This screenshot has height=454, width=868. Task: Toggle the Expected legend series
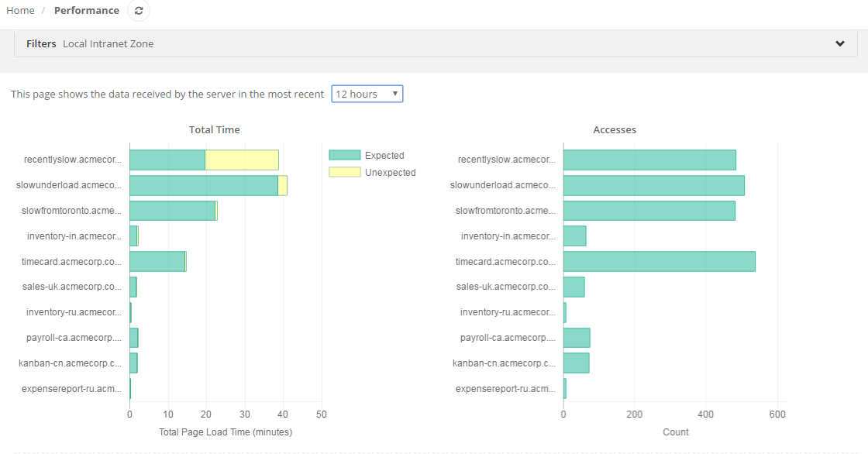click(384, 155)
